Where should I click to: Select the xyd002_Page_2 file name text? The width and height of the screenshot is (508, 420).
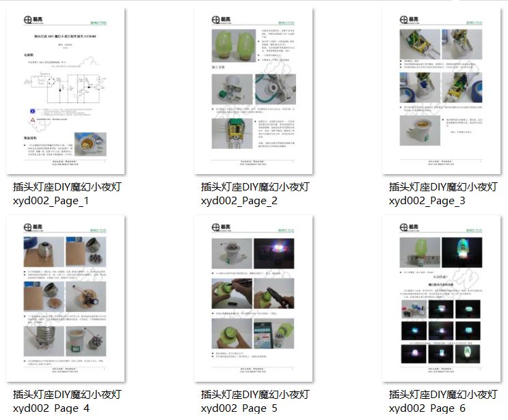pyautogui.click(x=254, y=194)
